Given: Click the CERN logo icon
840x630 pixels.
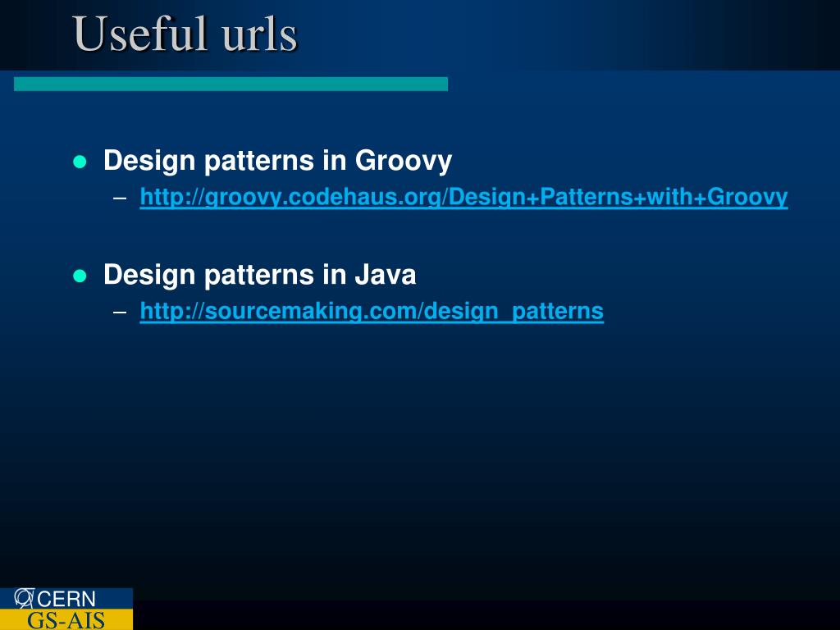Looking at the screenshot, I should (x=24, y=598).
